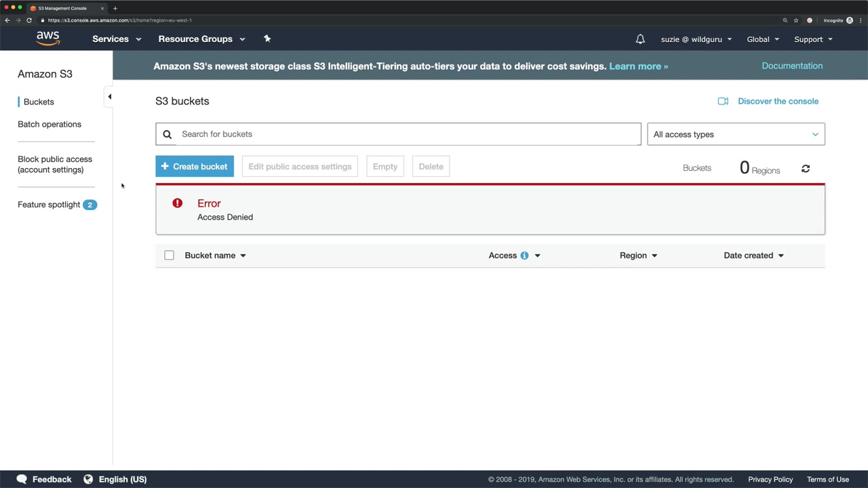This screenshot has height=488, width=868.
Task: Select Buckets in the sidebar
Action: 39,102
